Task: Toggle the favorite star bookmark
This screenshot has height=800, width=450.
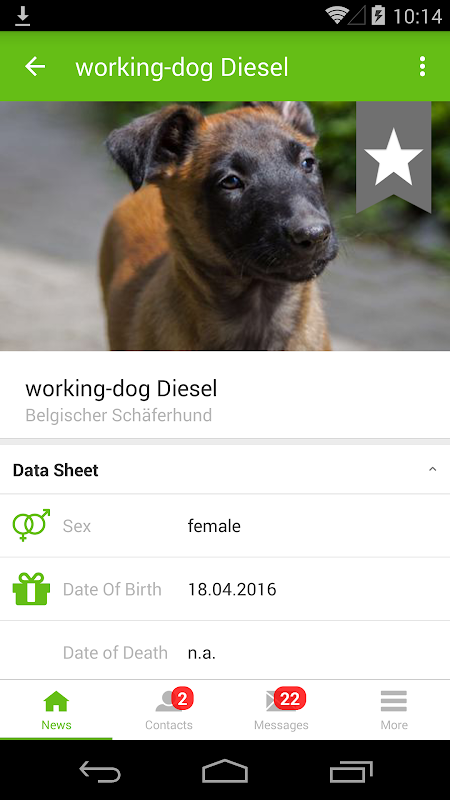Action: 393,157
